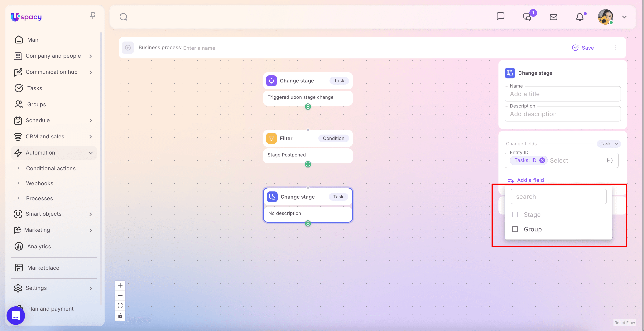Viewport: 644px width, 331px height.
Task: Go to Processes in Automation menu
Action: 40,198
